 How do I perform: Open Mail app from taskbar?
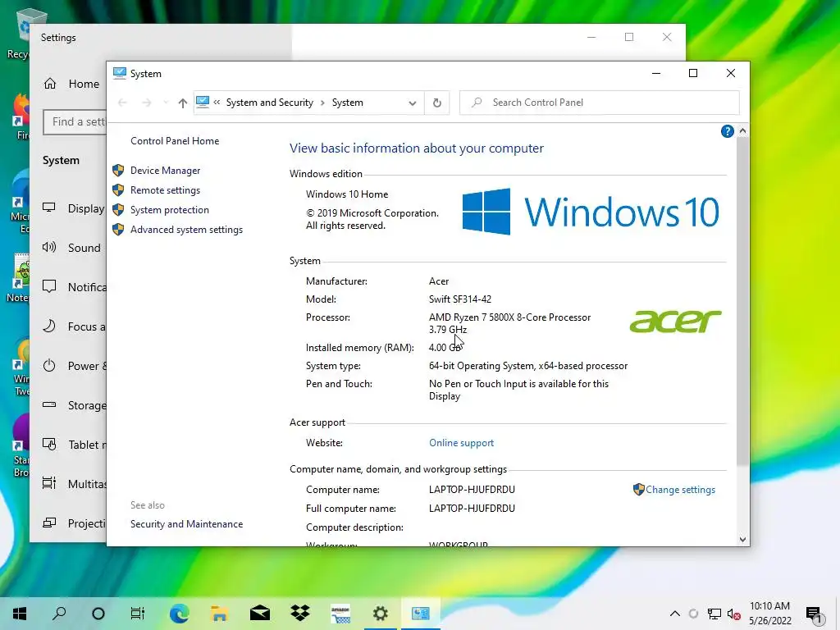tap(260, 614)
